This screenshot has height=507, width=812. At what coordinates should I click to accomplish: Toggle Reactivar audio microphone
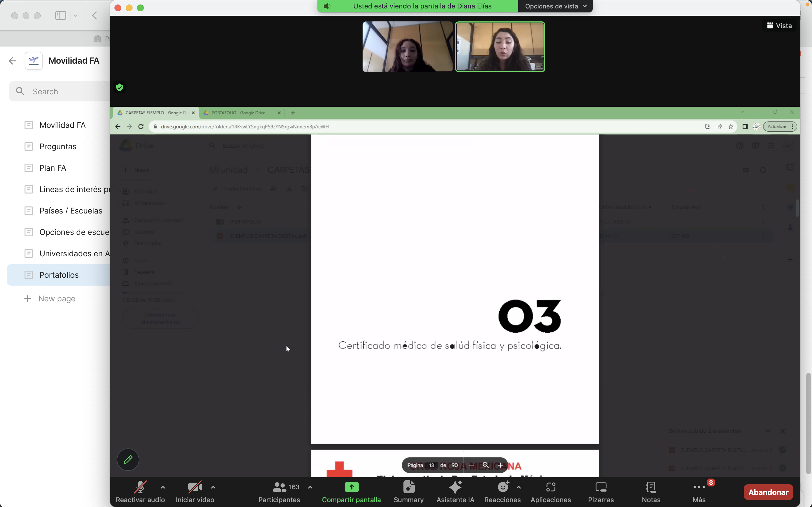point(140,491)
